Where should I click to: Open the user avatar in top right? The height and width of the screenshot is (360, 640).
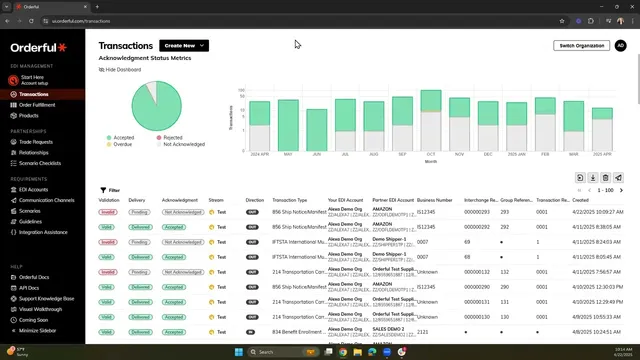(620, 46)
